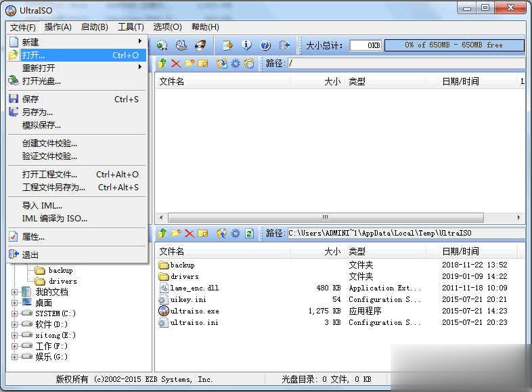Choose 工程文件另存为... menu entry
Viewport: 532px width, 392px height.
pyautogui.click(x=77, y=188)
